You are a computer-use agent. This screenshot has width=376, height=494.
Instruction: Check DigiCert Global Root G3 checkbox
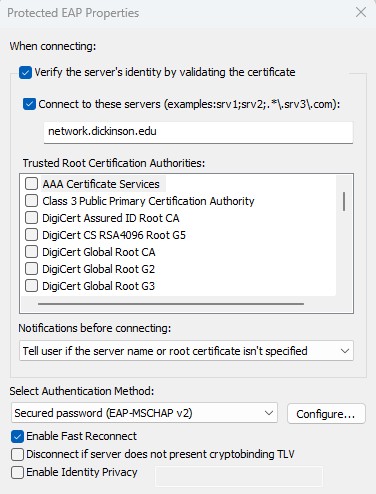[31, 286]
